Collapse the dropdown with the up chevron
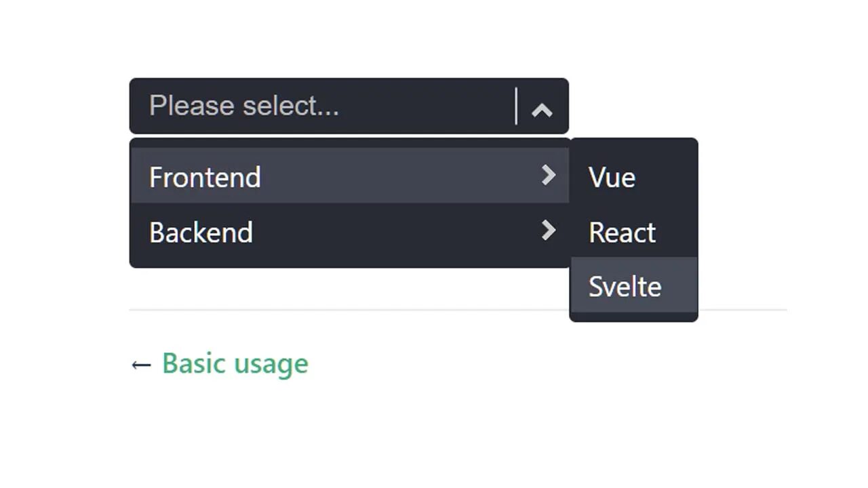The width and height of the screenshot is (868, 488). [542, 109]
